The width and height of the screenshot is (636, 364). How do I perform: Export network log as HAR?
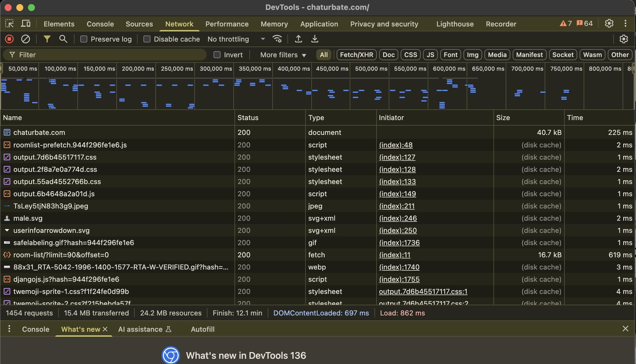(314, 39)
